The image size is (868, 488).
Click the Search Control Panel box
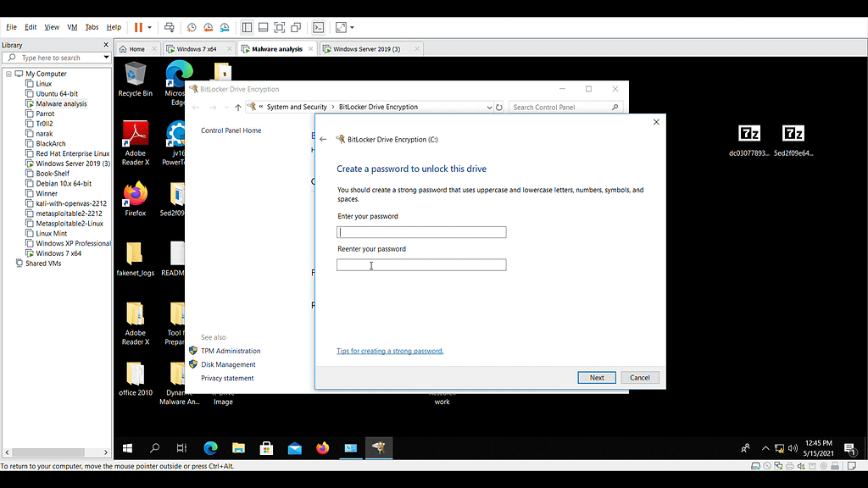click(565, 108)
